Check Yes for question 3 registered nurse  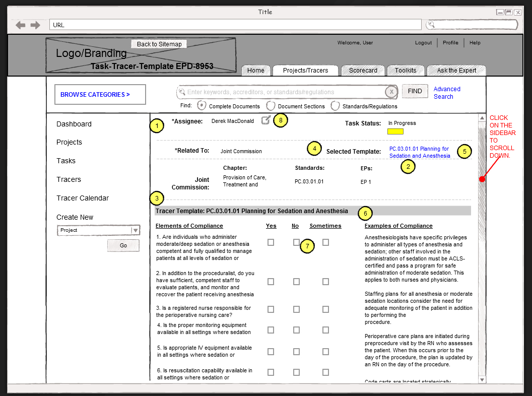tap(271, 309)
